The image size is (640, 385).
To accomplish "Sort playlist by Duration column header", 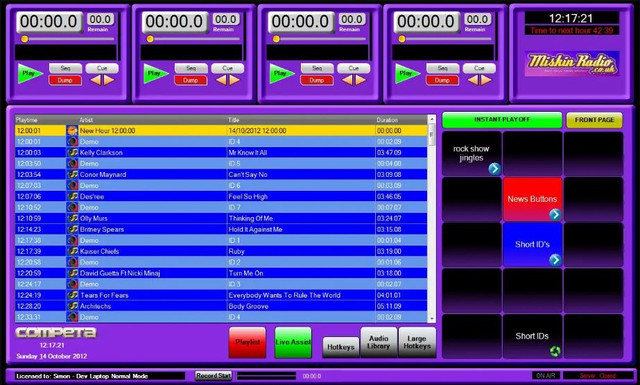I will [401, 120].
